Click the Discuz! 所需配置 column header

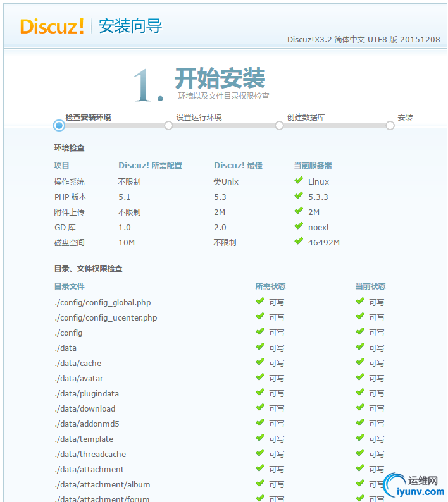point(151,166)
